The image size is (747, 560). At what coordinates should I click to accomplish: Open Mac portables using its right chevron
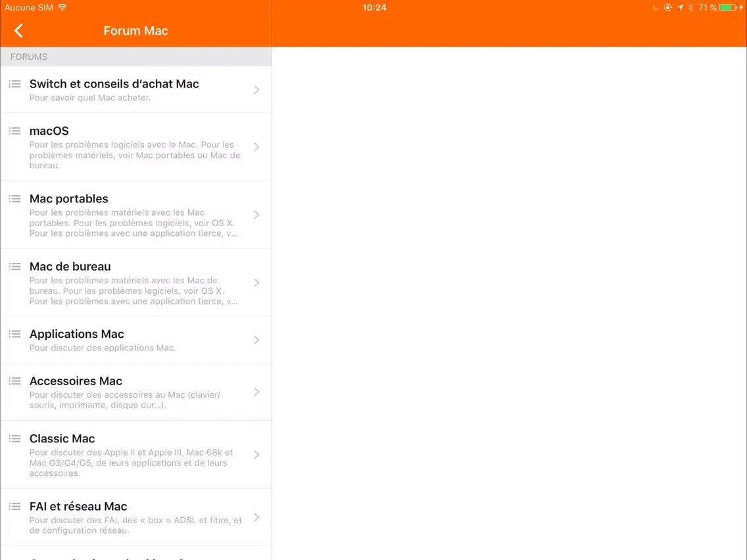click(256, 215)
